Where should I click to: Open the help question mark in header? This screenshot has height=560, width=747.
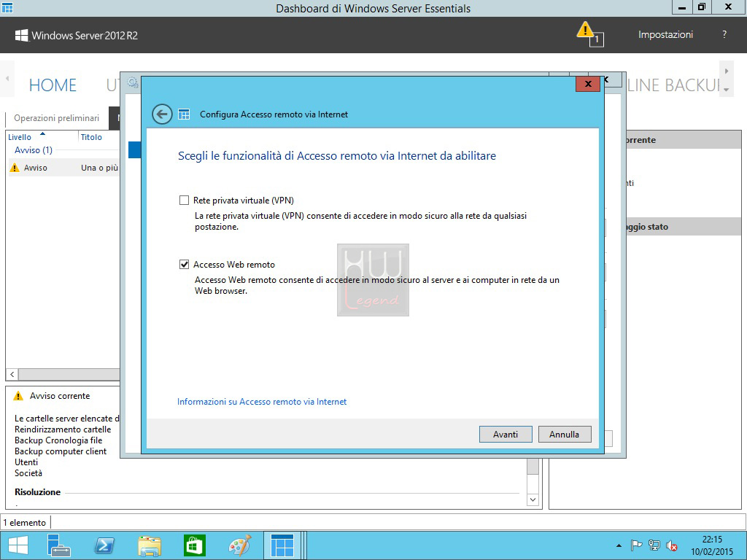[724, 34]
